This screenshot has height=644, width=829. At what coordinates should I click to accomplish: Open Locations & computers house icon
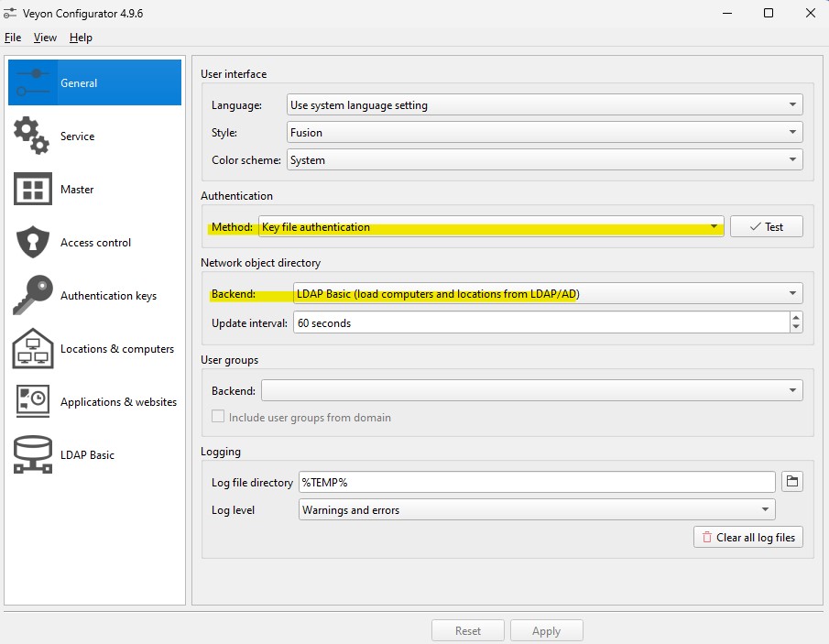click(x=33, y=348)
